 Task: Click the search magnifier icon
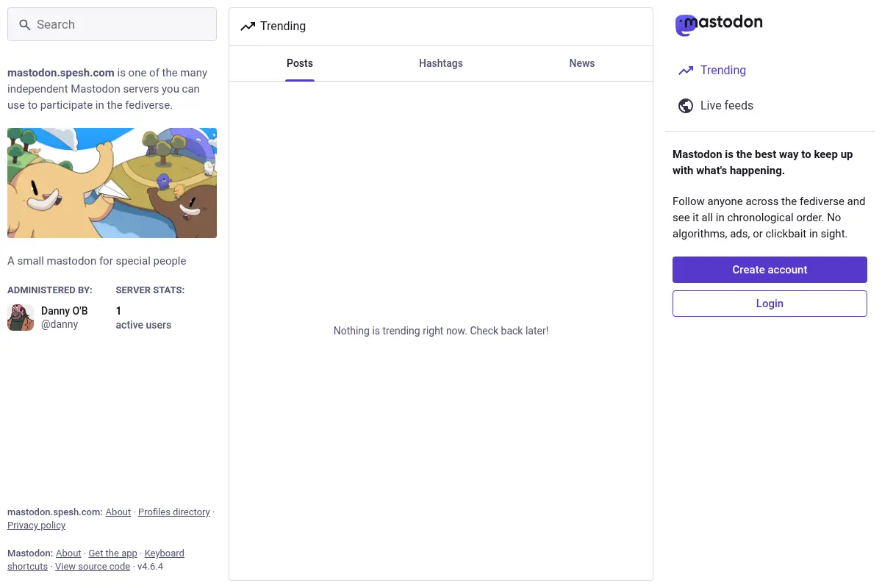[x=25, y=25]
